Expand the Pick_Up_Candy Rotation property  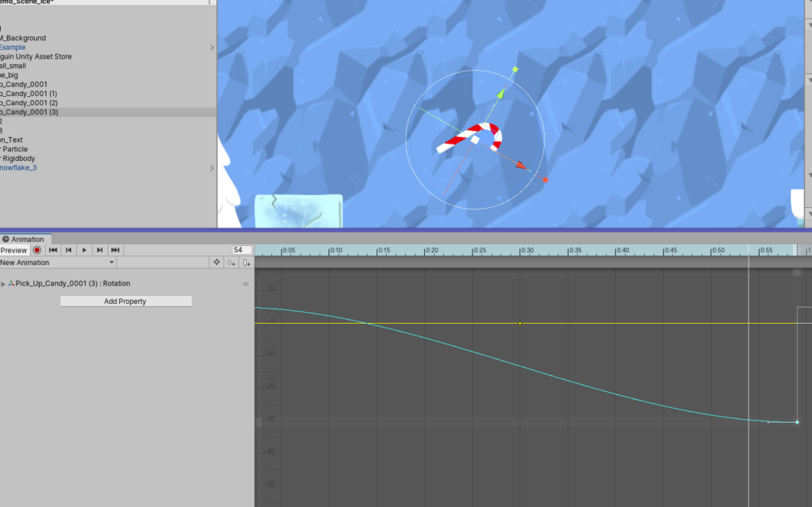click(3, 284)
